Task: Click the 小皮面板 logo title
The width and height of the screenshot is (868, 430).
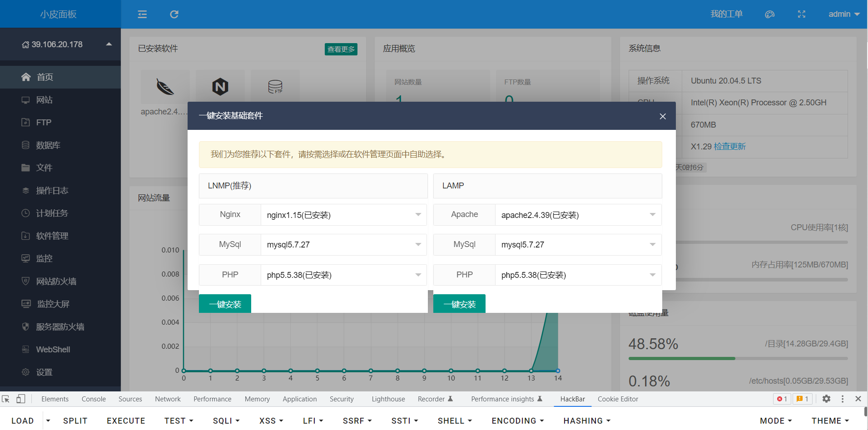Action: pyautogui.click(x=58, y=14)
